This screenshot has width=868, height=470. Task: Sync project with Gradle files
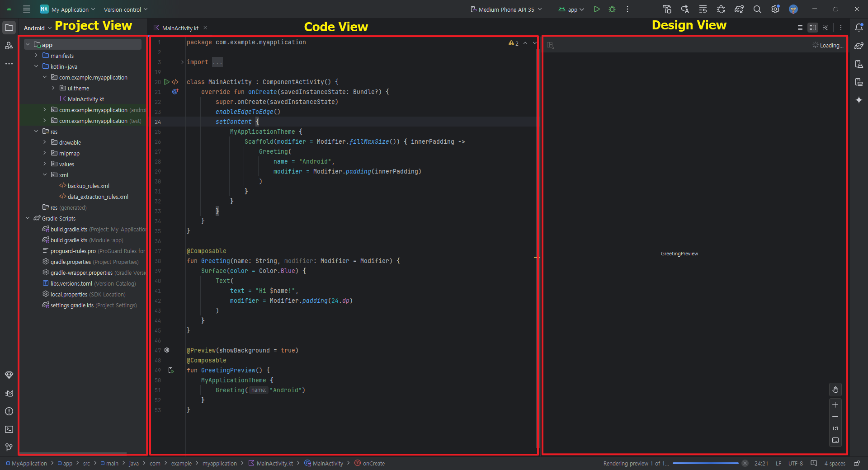click(x=739, y=9)
